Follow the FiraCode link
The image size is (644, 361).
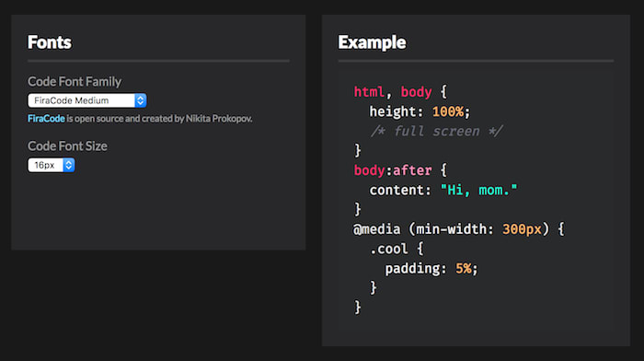coord(46,119)
